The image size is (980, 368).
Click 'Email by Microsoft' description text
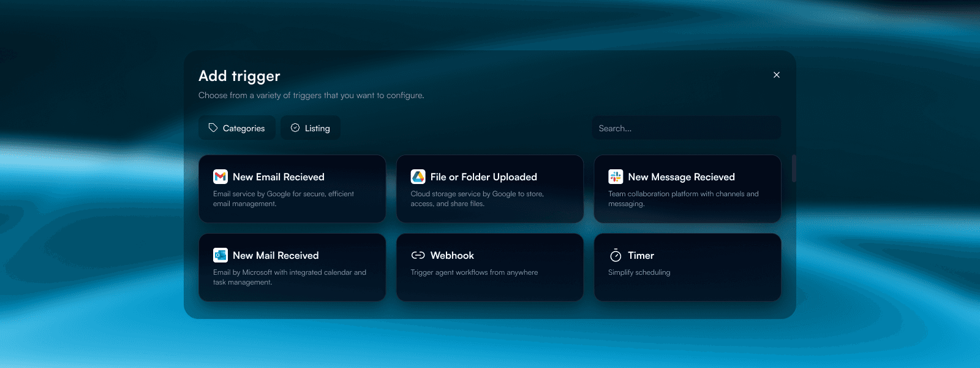[x=290, y=277]
